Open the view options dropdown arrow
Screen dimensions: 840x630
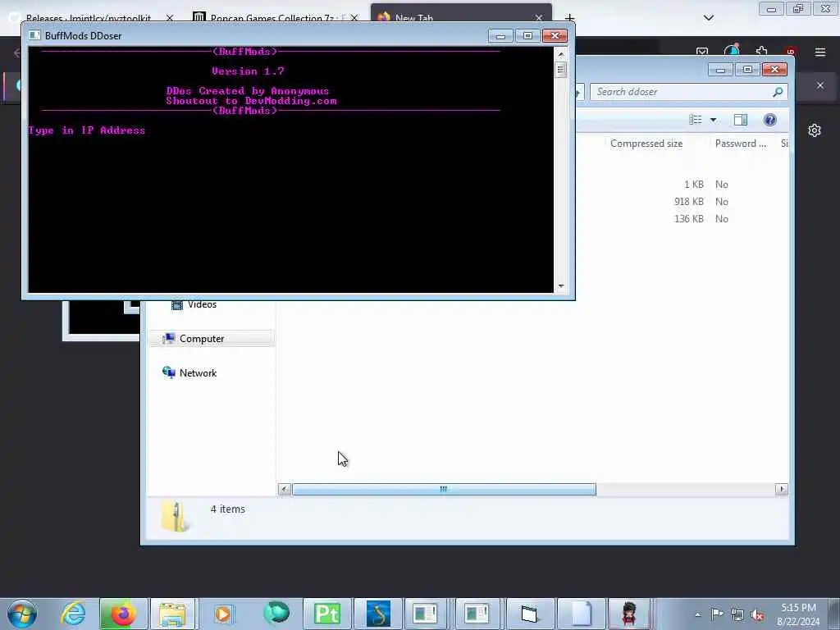pyautogui.click(x=713, y=120)
